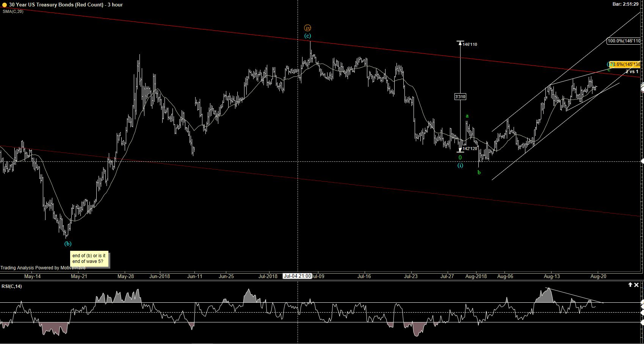Click the 146'110 upper price label

tap(470, 44)
